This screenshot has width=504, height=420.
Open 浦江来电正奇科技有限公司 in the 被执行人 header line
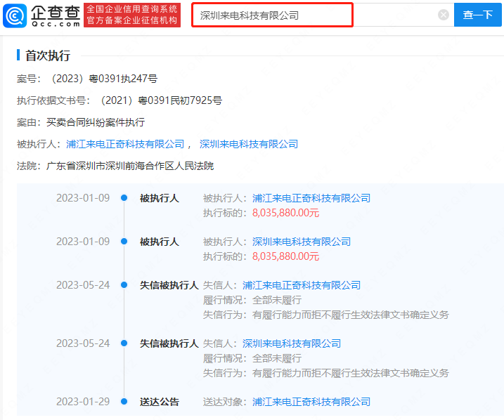coord(125,144)
